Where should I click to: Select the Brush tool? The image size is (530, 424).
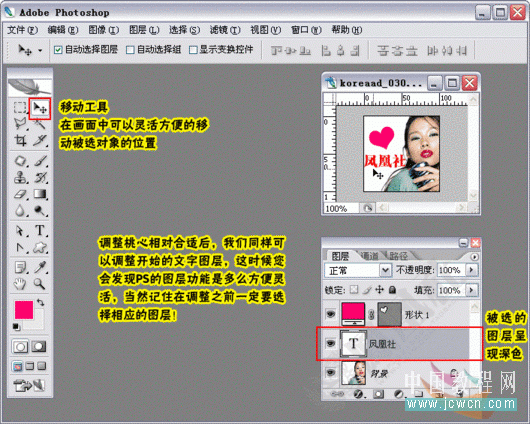point(40,161)
